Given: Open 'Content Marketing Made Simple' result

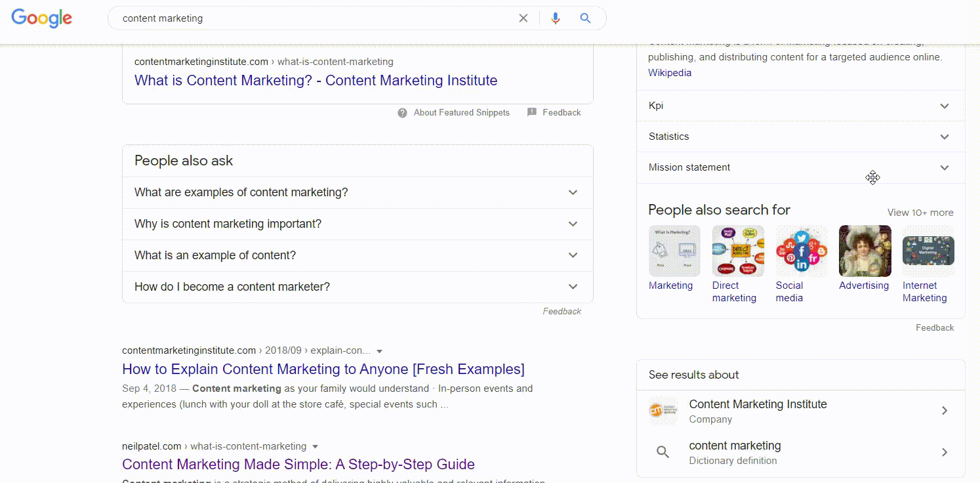Looking at the screenshot, I should click(x=298, y=465).
